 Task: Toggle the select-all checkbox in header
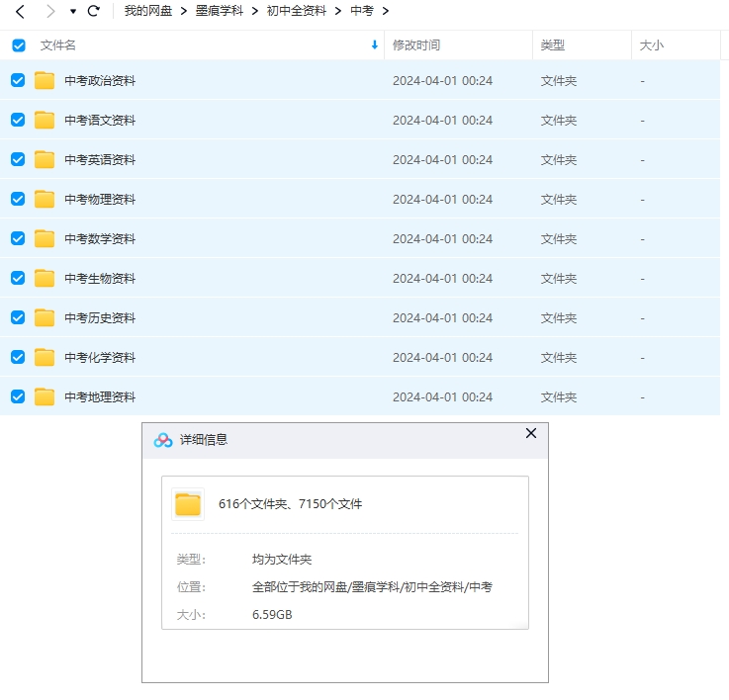pyautogui.click(x=19, y=45)
